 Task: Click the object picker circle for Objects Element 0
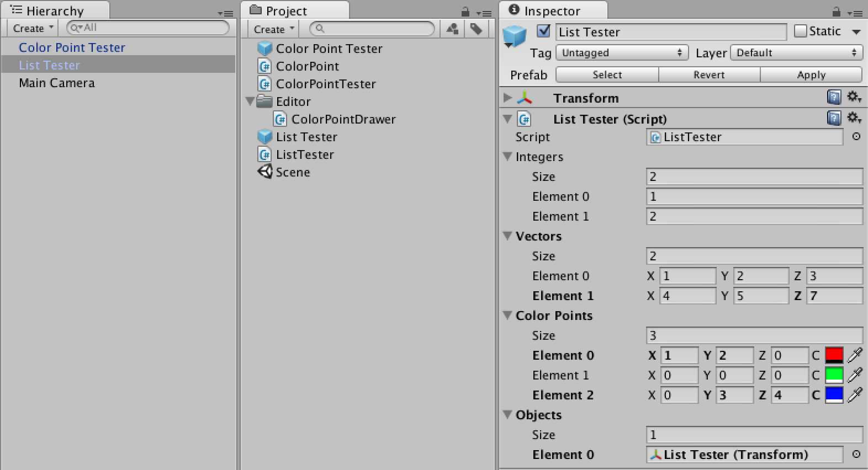(x=856, y=454)
